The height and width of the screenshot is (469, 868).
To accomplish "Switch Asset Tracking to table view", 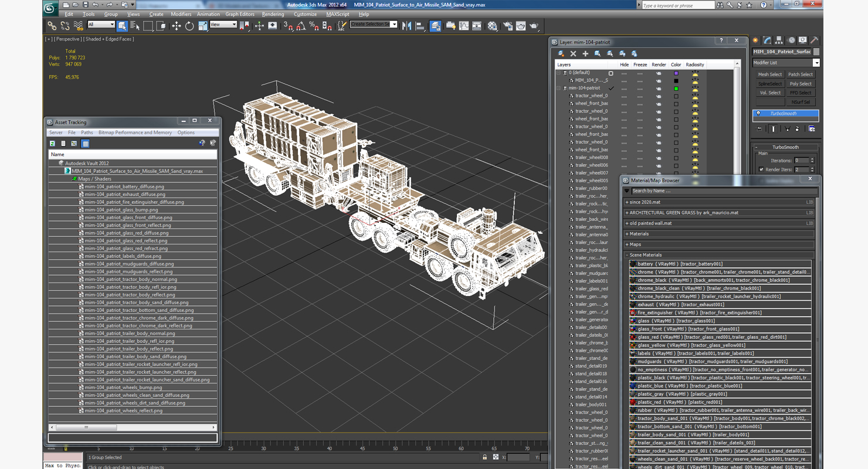I will click(86, 143).
